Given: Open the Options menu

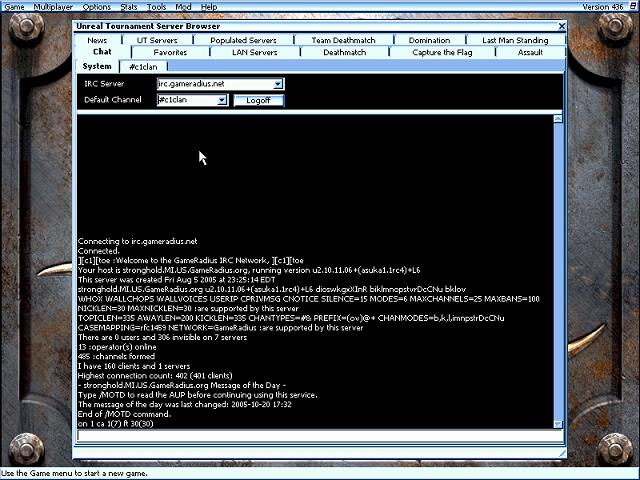Looking at the screenshot, I should coord(97,7).
